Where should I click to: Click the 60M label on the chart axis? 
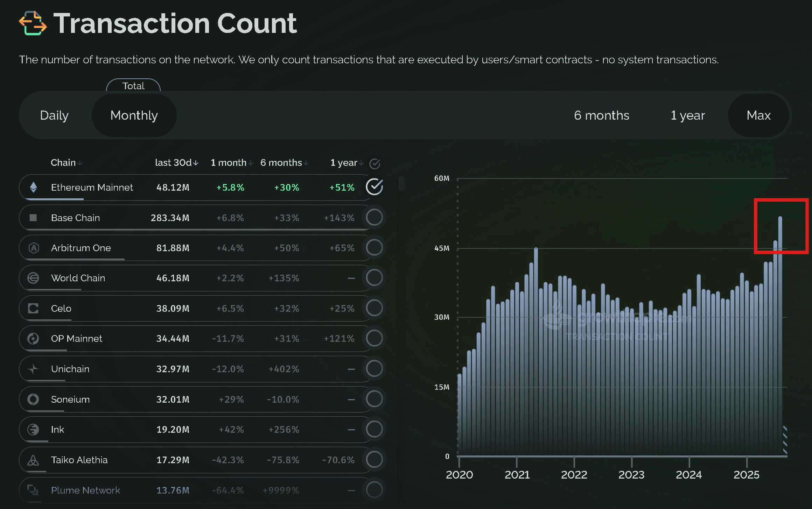pos(442,178)
